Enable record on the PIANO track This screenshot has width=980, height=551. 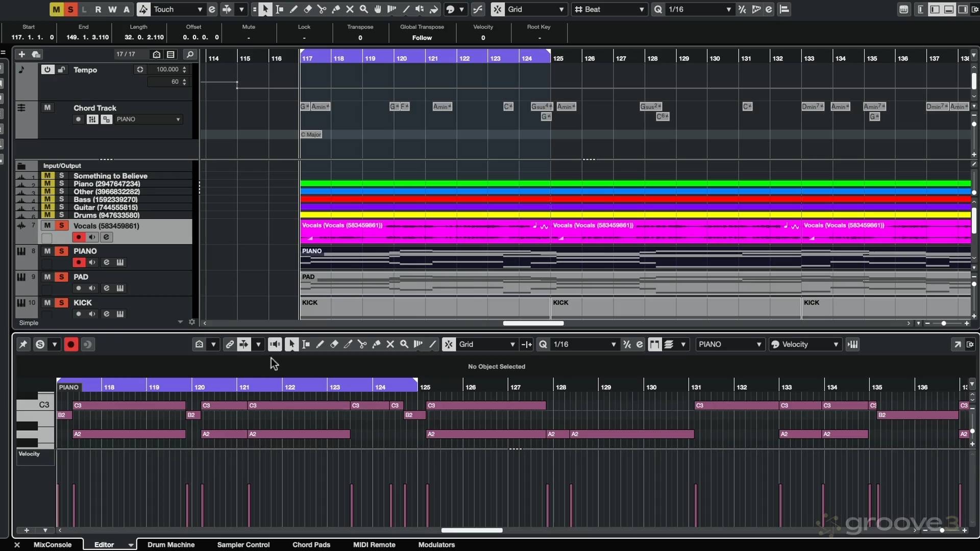click(x=79, y=262)
